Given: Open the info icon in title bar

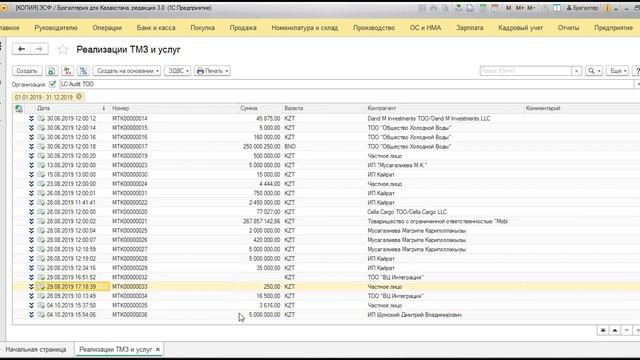Looking at the screenshot, I should [607, 8].
